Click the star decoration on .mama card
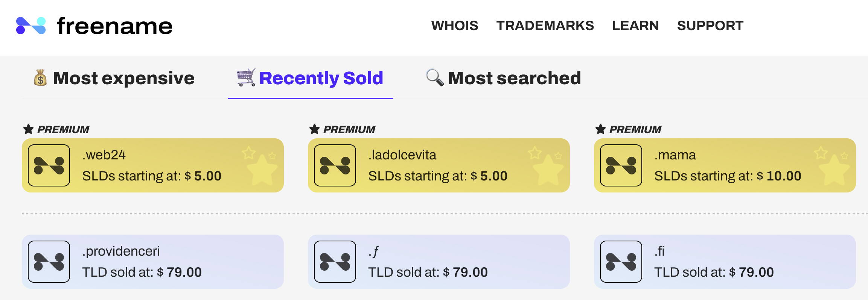This screenshot has width=868, height=300. tap(832, 165)
